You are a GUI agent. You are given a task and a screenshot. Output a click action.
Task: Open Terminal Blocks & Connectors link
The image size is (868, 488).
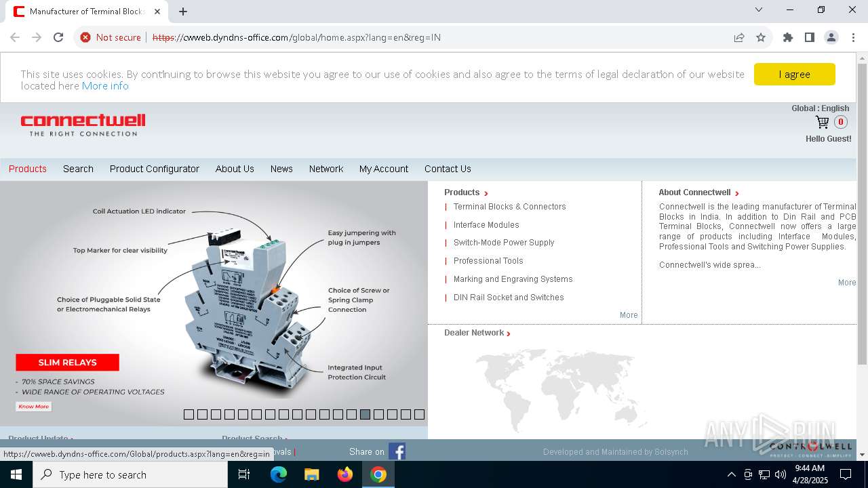point(509,207)
